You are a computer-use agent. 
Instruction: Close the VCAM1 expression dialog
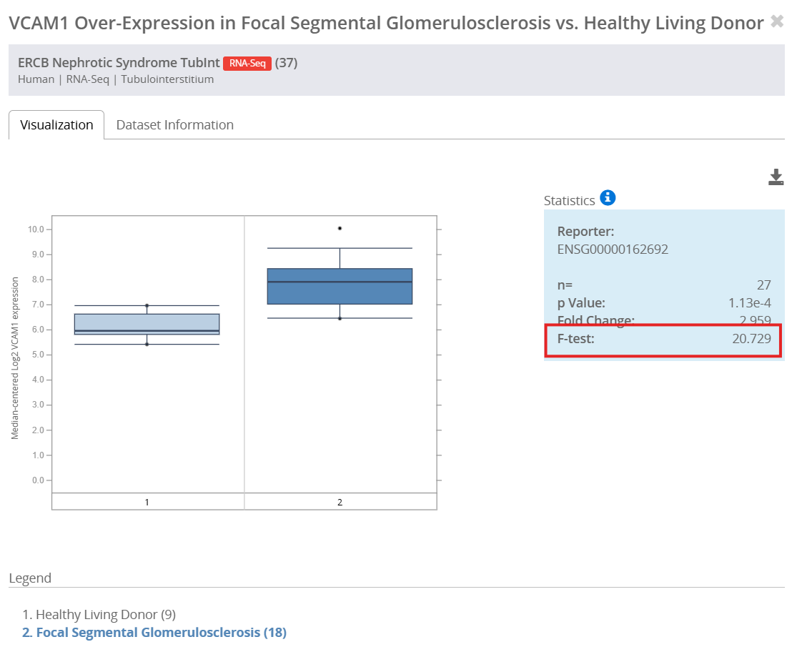777,21
